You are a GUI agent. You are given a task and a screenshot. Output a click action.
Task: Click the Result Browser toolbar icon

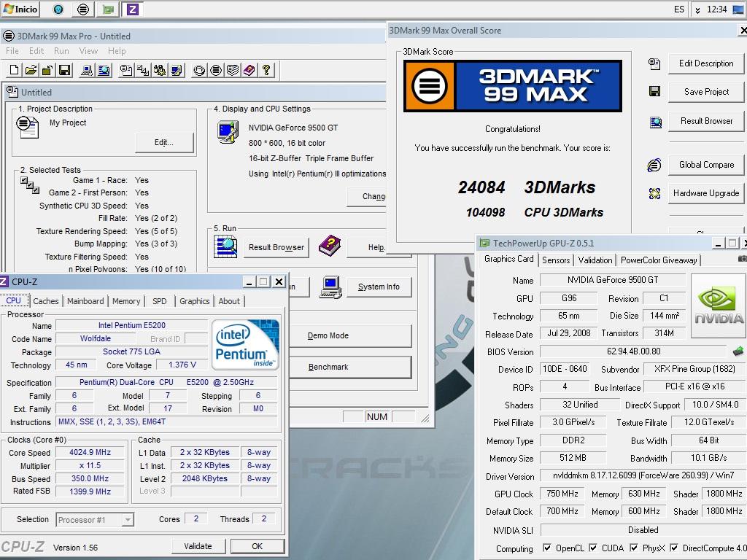[x=104, y=71]
